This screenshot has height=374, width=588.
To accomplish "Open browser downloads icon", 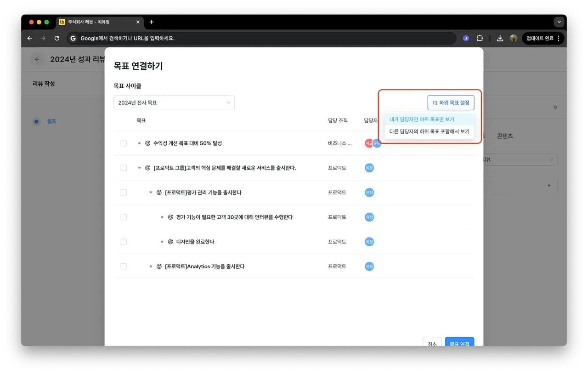I will (501, 39).
